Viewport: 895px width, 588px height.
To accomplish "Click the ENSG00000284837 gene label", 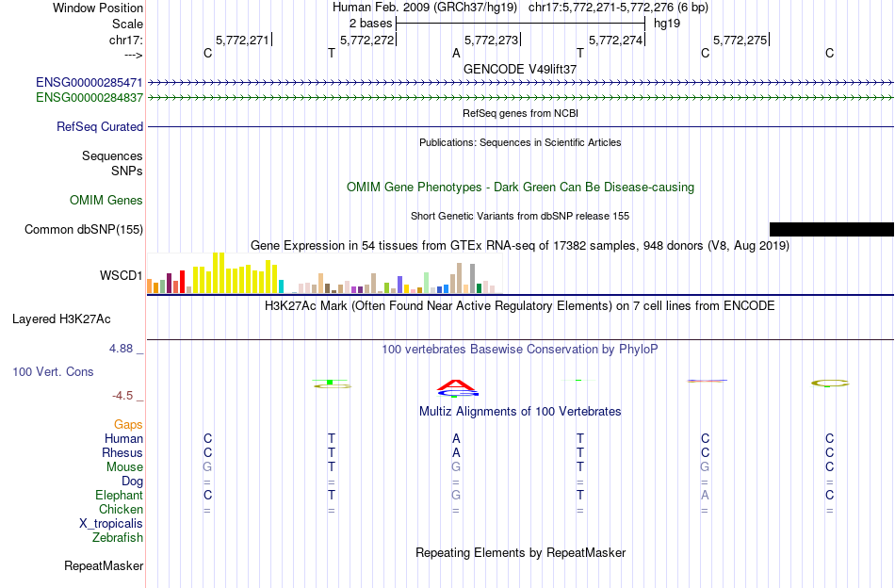I will point(89,98).
